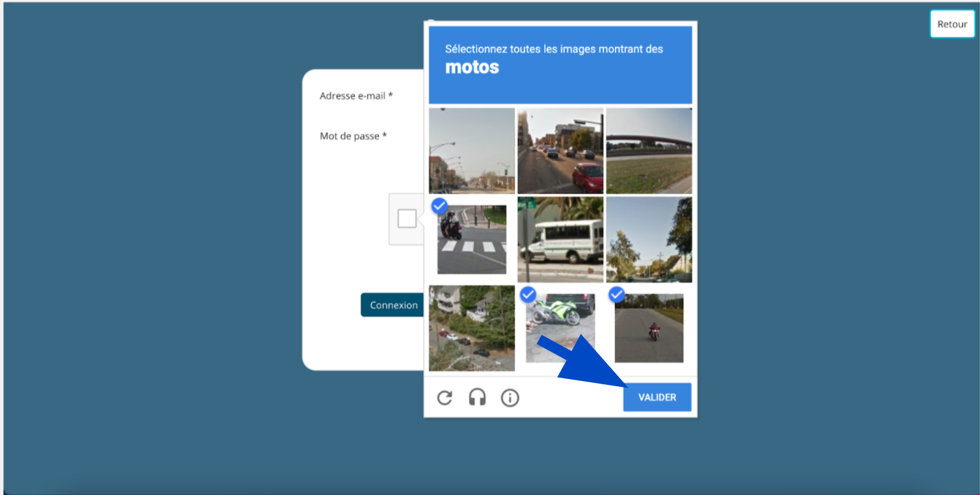Switch to the audio challenge headphones icon

click(x=478, y=397)
